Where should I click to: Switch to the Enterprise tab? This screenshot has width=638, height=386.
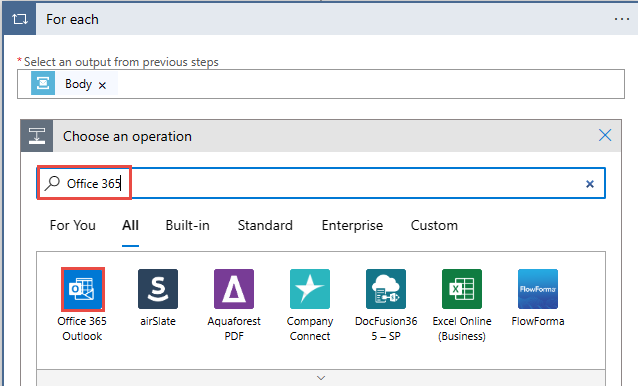click(352, 225)
